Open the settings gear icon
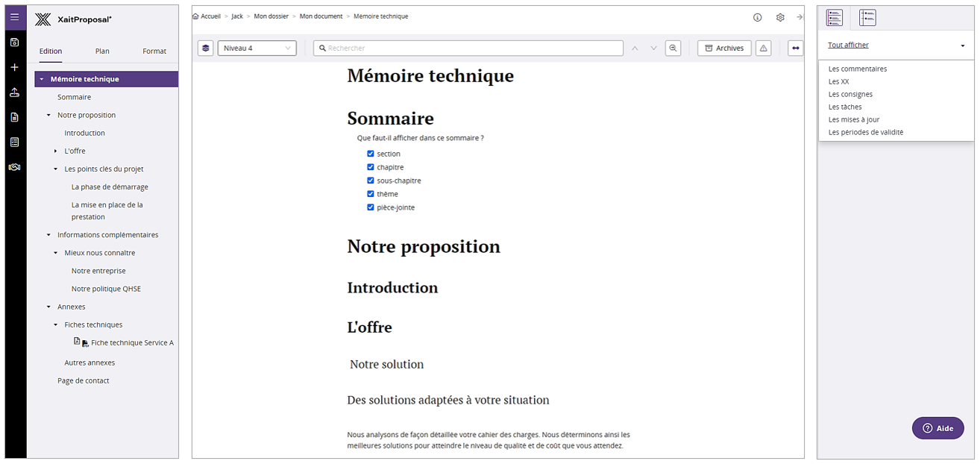This screenshot has height=464, width=980. (x=780, y=17)
